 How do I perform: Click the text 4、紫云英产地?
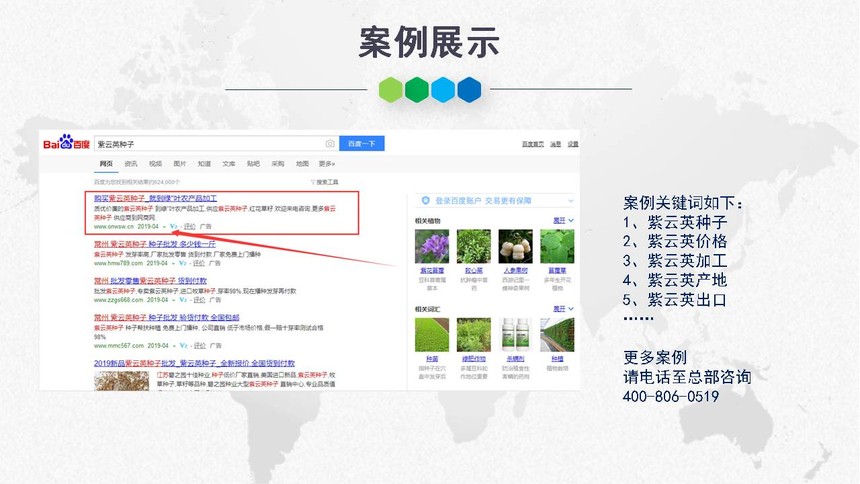pyautogui.click(x=675, y=280)
